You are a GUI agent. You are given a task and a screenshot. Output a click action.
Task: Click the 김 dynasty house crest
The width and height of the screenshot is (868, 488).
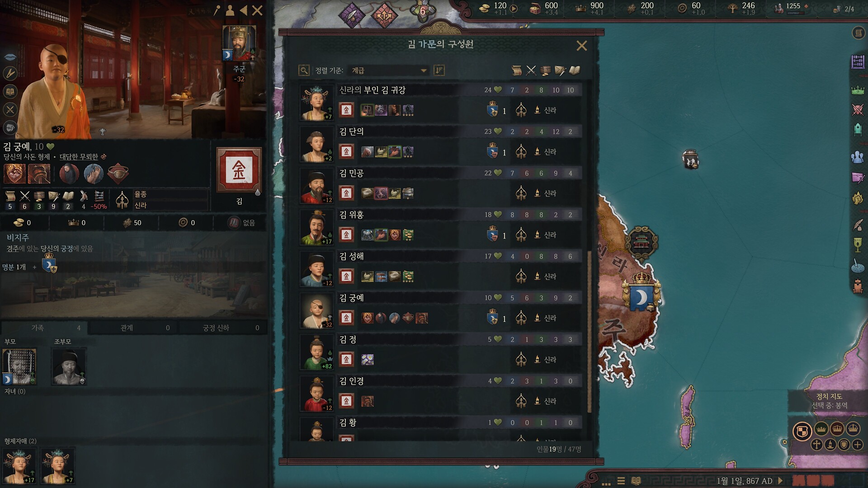[239, 171]
